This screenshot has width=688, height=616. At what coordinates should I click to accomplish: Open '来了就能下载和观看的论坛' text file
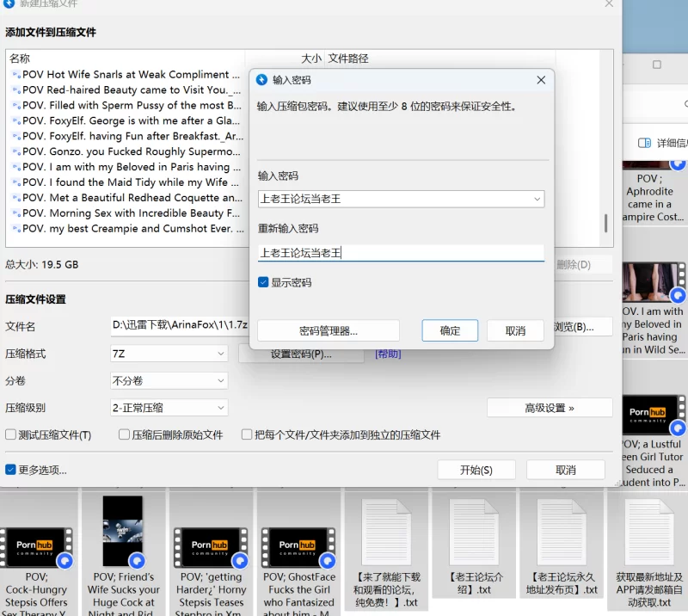coord(386,553)
